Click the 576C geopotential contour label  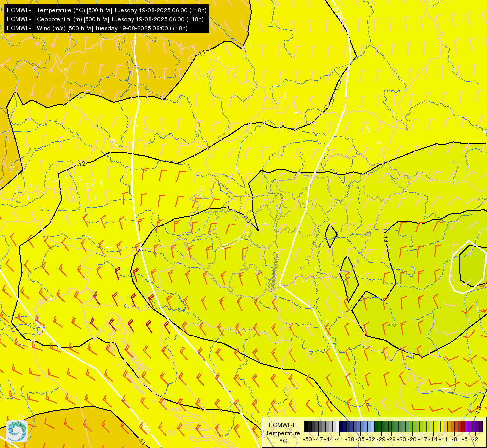tap(340, 15)
